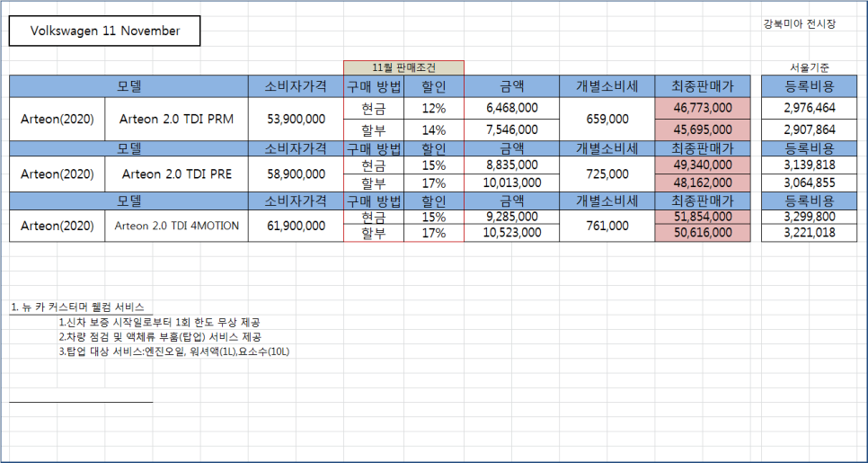Click final sale price '46,773,000'
Screen dimensions: 868x463
click(x=703, y=108)
